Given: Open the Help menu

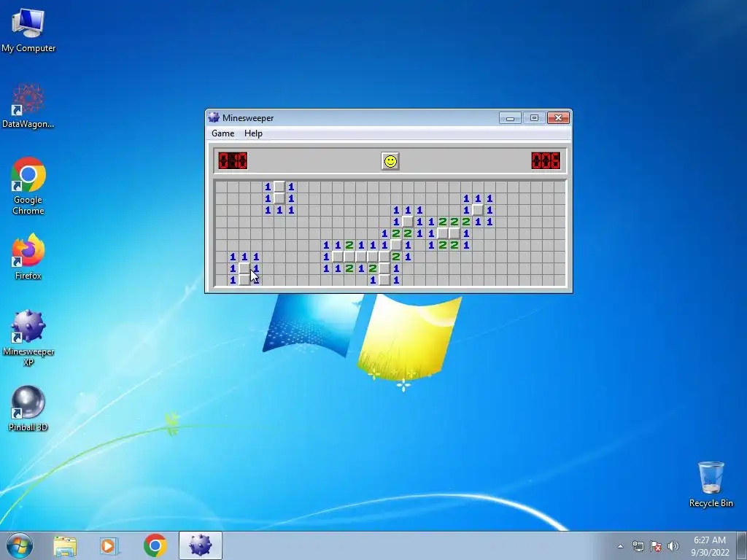Looking at the screenshot, I should point(253,133).
